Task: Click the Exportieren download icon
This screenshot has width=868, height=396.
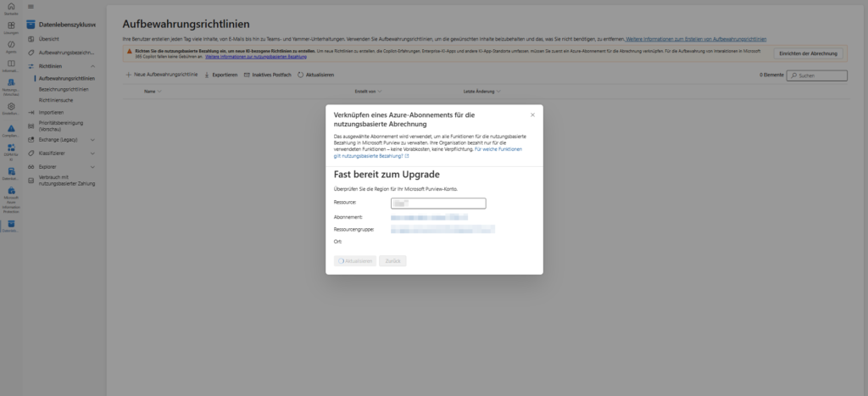Action: (x=207, y=75)
